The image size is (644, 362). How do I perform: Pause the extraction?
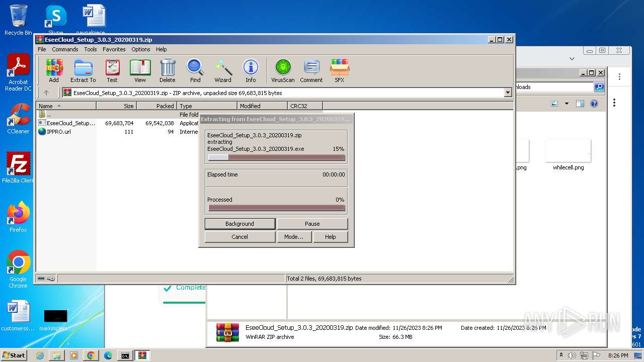[x=312, y=224]
